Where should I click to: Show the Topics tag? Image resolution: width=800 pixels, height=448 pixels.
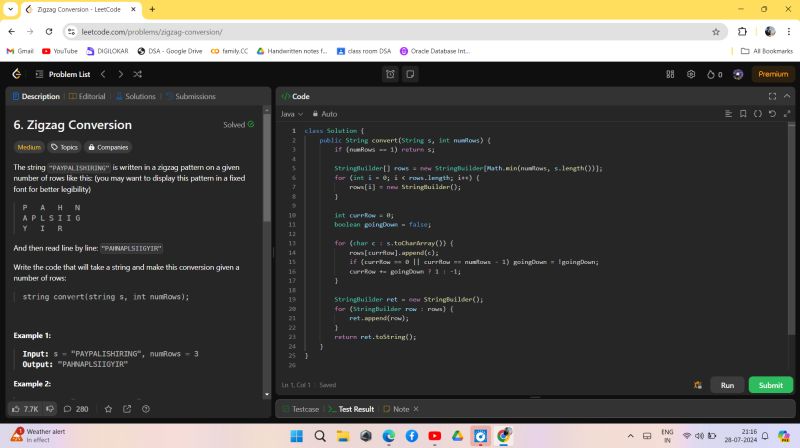pos(64,147)
